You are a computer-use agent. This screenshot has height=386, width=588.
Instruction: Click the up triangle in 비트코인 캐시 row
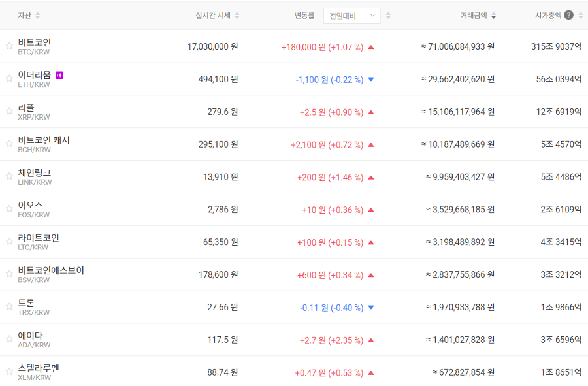pyautogui.click(x=371, y=145)
